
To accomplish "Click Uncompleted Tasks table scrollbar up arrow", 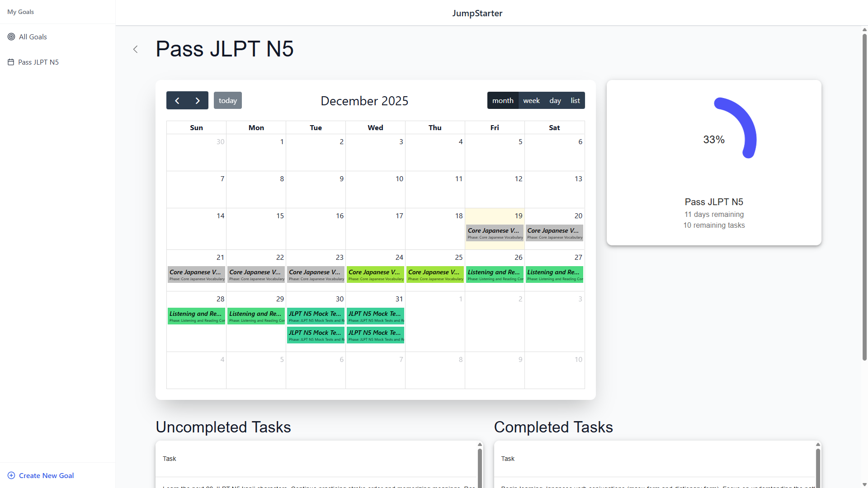I will click(x=480, y=445).
